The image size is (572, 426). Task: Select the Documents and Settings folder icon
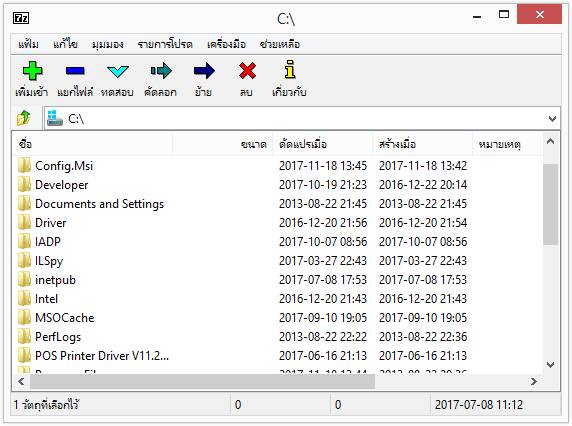tap(24, 203)
